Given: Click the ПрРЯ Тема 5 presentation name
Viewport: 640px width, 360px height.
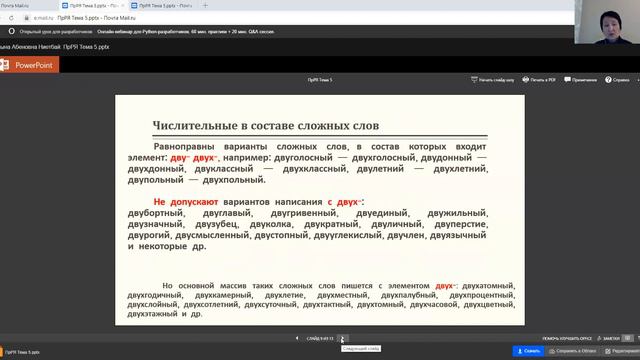Looking at the screenshot, I should [320, 80].
